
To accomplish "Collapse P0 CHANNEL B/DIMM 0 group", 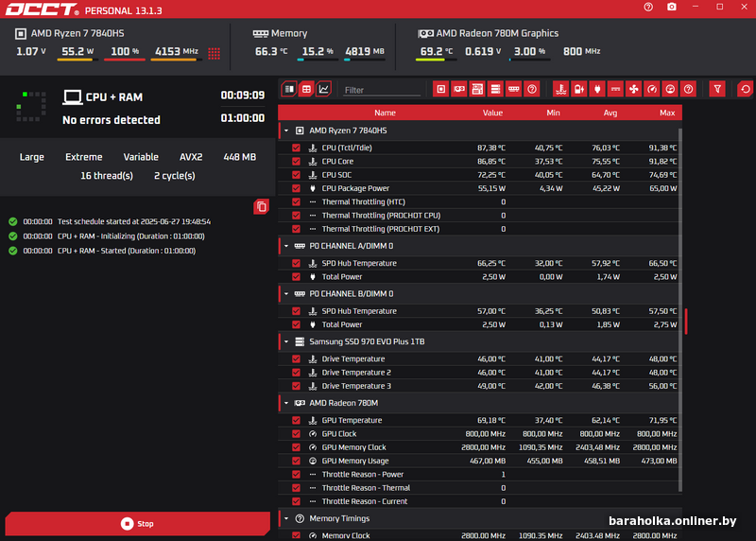I will point(286,294).
